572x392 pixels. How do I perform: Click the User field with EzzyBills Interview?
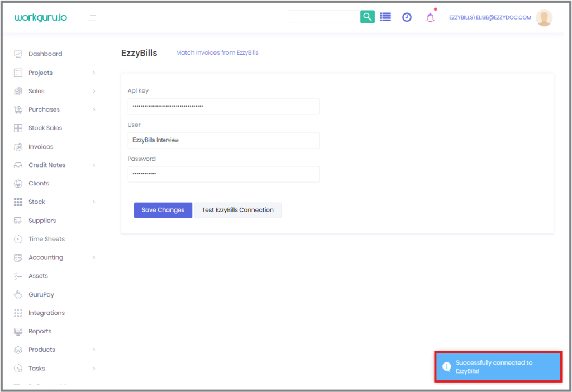point(223,140)
